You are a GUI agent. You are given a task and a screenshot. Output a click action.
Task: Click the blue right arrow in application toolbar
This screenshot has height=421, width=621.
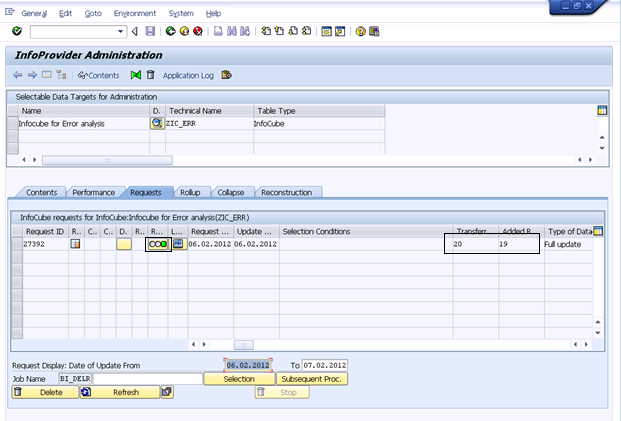tap(32, 75)
